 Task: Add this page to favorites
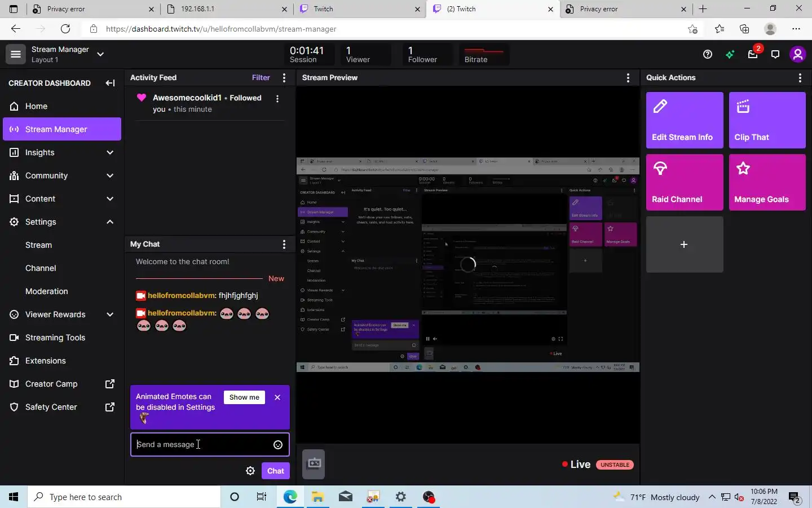point(692,29)
